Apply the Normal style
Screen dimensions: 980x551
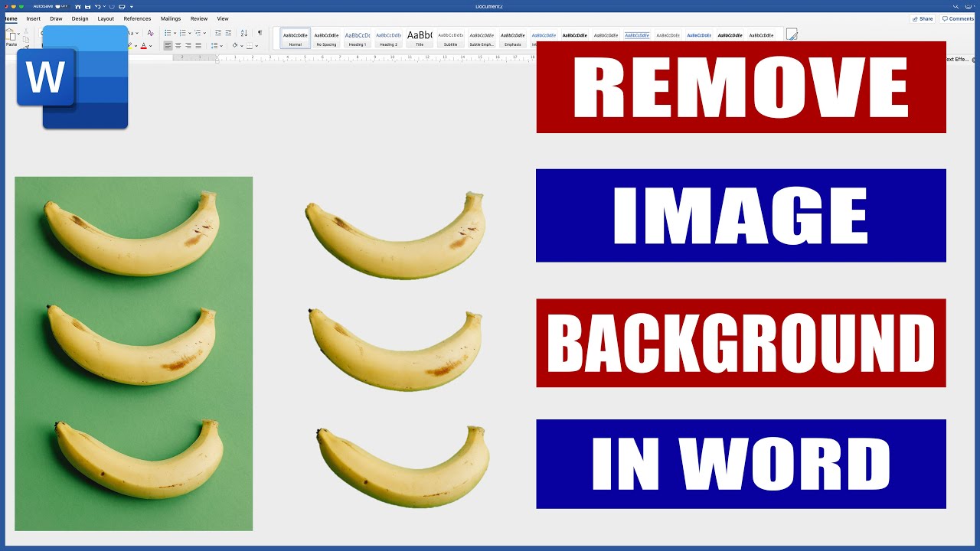click(x=296, y=38)
